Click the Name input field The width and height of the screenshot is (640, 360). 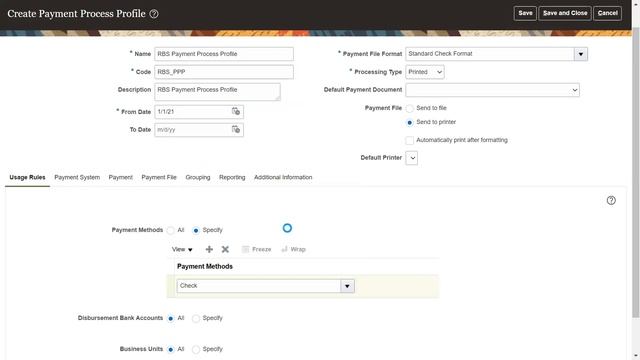(224, 54)
